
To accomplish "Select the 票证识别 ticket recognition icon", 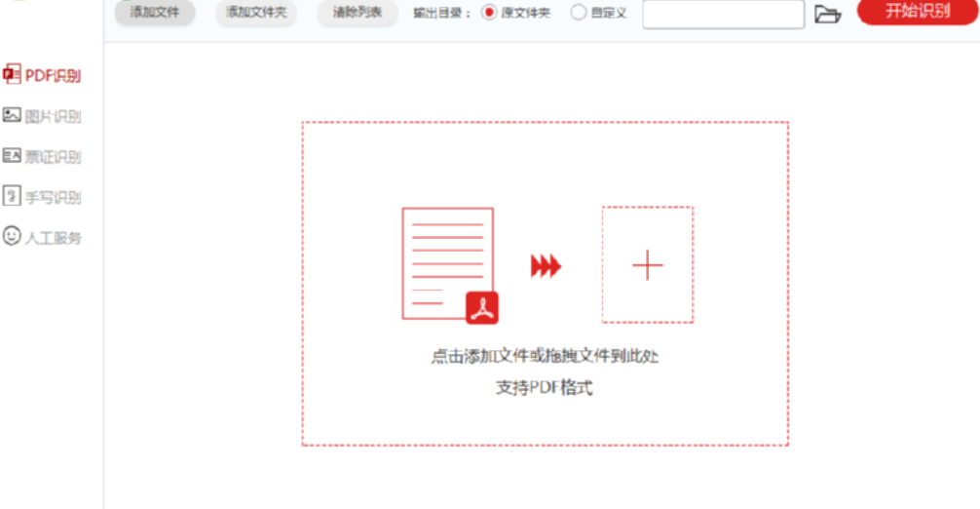I will (x=12, y=156).
